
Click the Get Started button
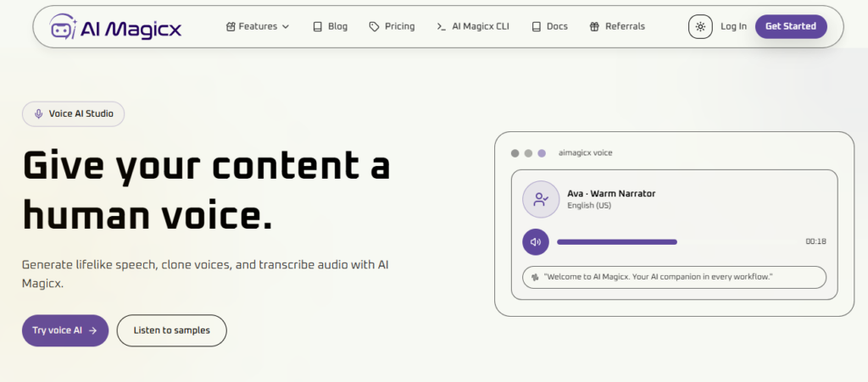click(791, 26)
